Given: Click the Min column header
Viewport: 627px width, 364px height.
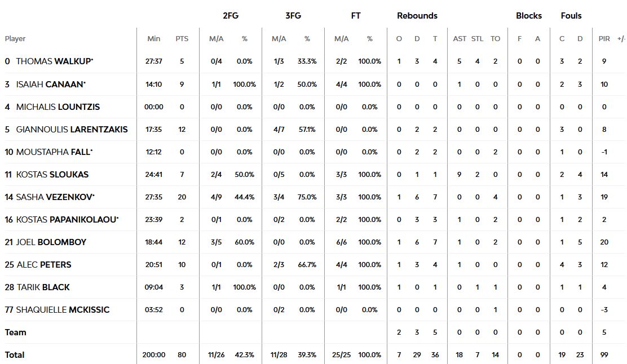Looking at the screenshot, I should (153, 39).
